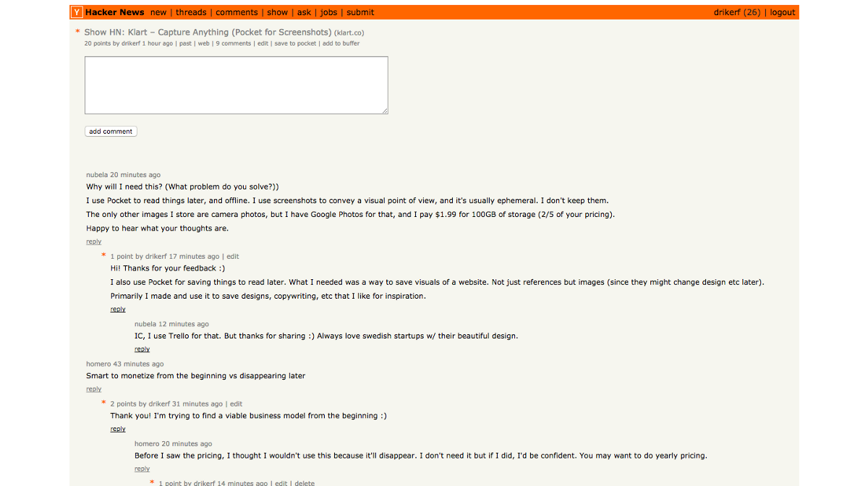
Task: Open the Show HN: Klart story title
Action: 208,33
